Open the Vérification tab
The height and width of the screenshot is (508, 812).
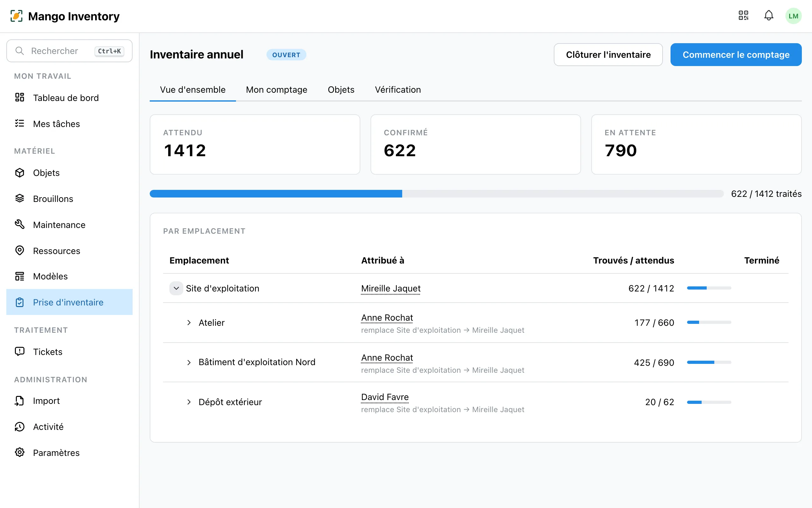398,90
